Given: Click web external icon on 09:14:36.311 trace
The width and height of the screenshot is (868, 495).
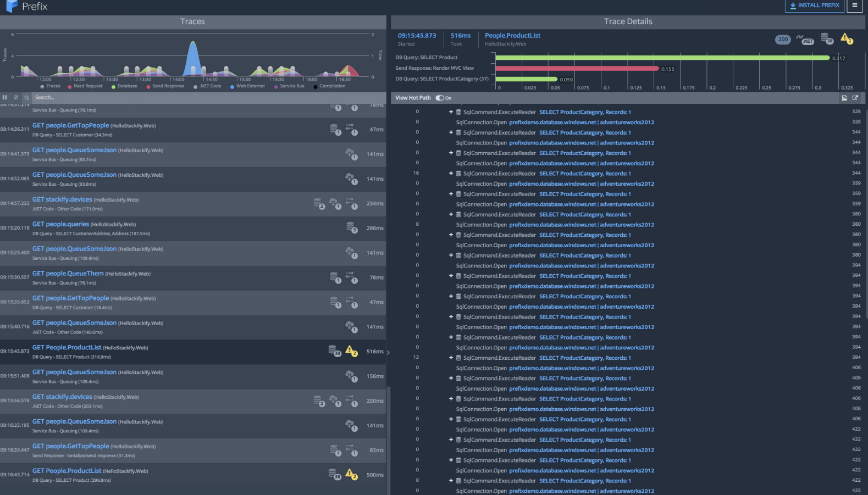Looking at the screenshot, I should tap(351, 130).
